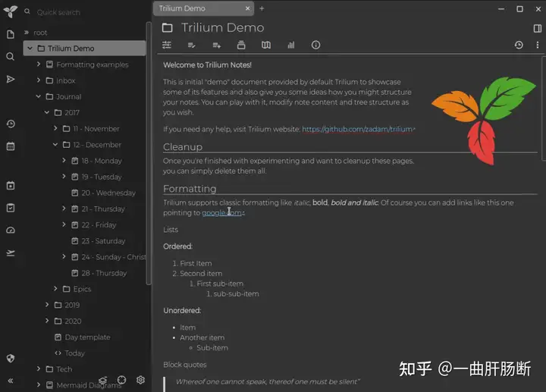546x392 pixels.
Task: Open the github.com/zadam/trilium link
Action: 358,129
